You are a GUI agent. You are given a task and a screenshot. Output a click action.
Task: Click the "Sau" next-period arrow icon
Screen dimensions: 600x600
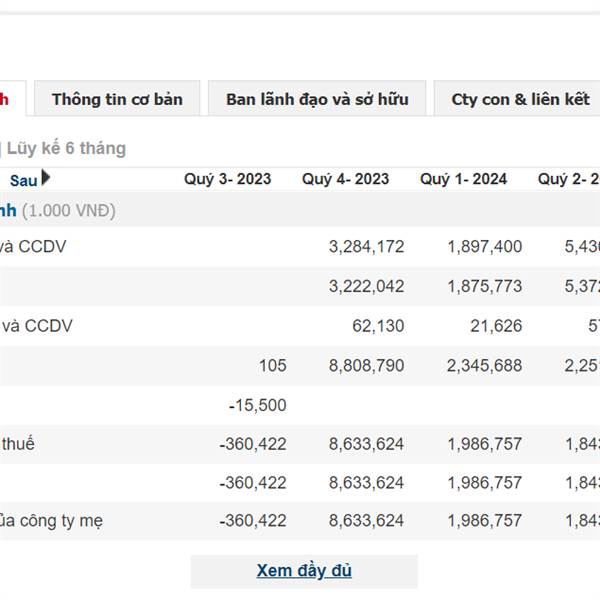coord(46,179)
